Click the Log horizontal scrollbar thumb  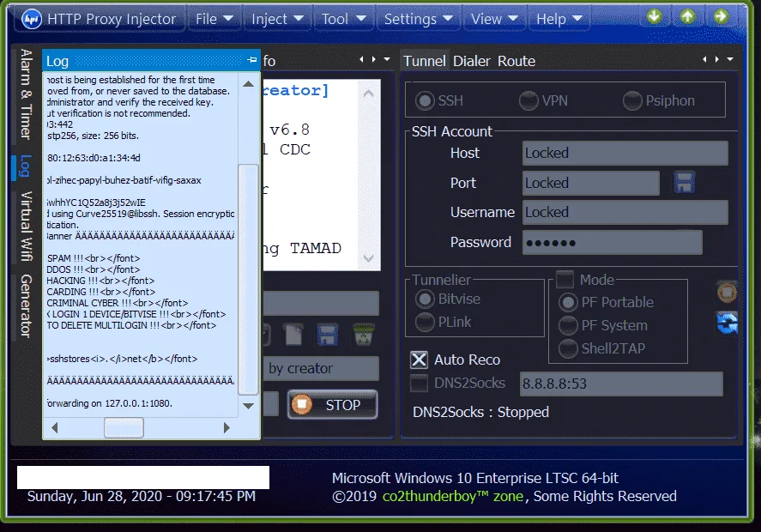click(124, 427)
